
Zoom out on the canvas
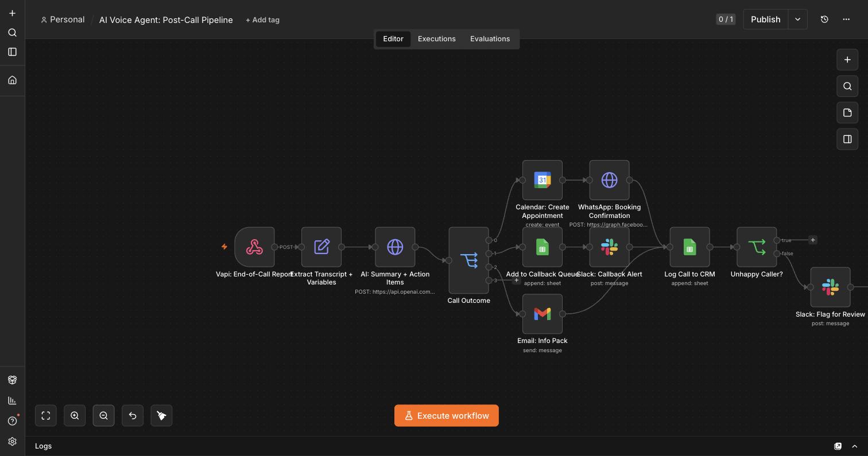point(103,415)
